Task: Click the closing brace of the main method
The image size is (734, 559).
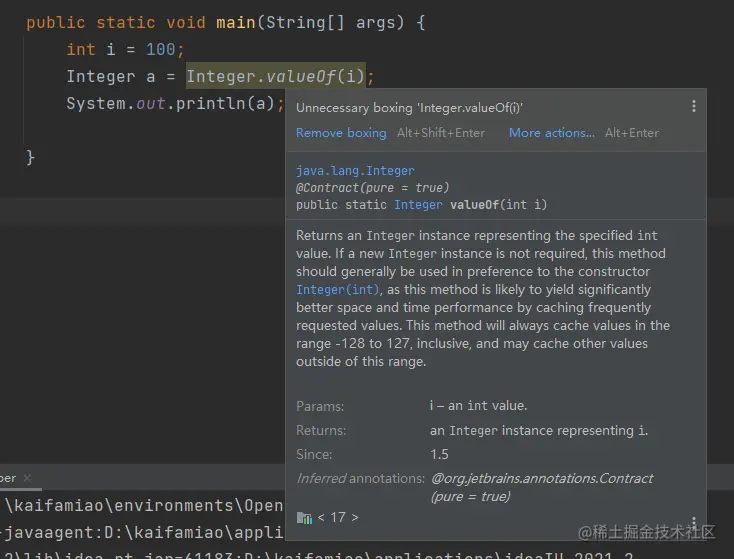Action: tap(30, 157)
